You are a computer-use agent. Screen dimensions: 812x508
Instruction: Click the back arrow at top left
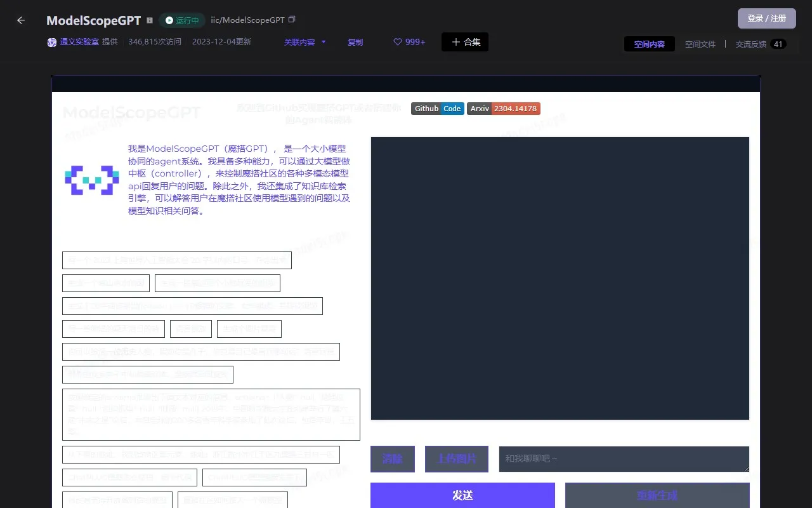[20, 20]
